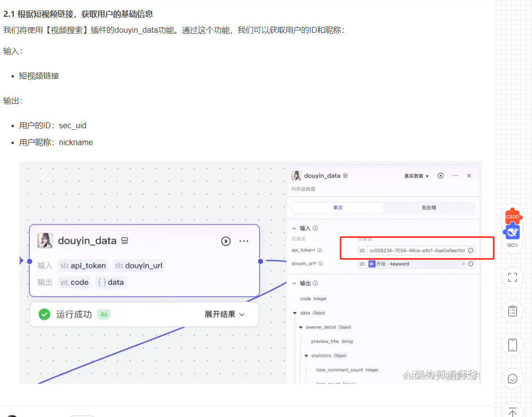The image size is (532, 417).
Task: Collapse the 输入 section chevron
Action: 294,228
